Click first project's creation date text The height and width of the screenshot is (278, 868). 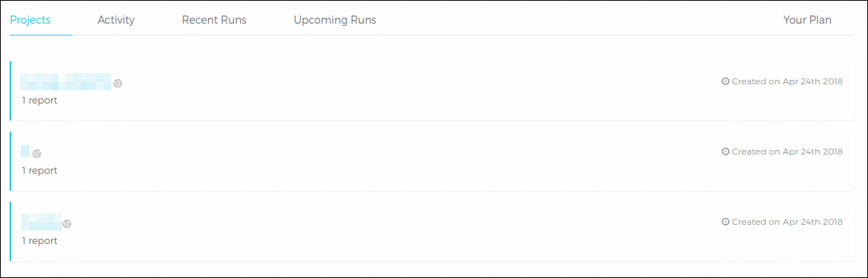pos(787,81)
